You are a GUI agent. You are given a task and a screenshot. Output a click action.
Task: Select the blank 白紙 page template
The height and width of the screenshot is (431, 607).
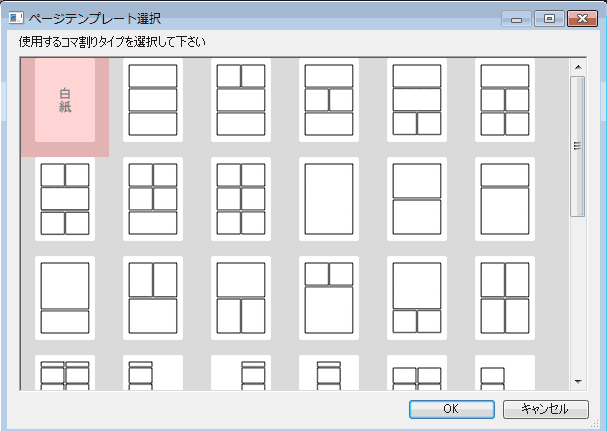pyautogui.click(x=65, y=100)
